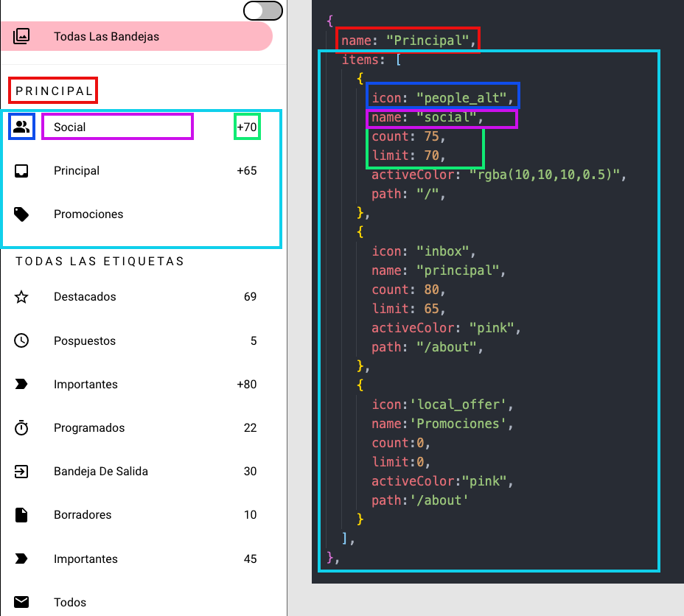The width and height of the screenshot is (684, 616).
Task: Open Todas Las Bandejas
Action: point(137,36)
